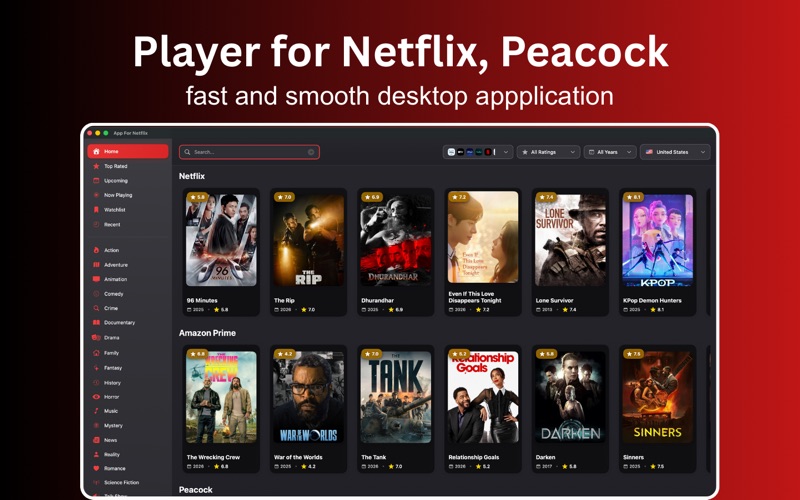
Task: Open the All Ratings dropdown
Action: point(548,152)
